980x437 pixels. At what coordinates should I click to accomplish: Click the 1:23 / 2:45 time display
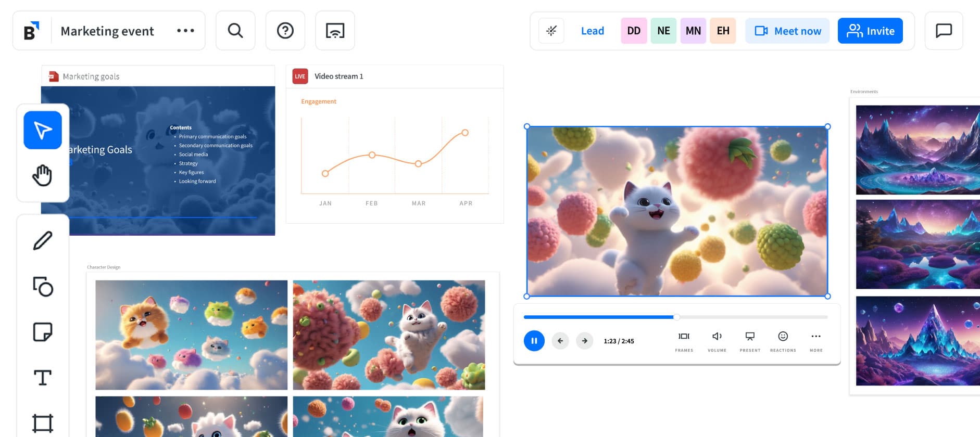[x=619, y=341]
